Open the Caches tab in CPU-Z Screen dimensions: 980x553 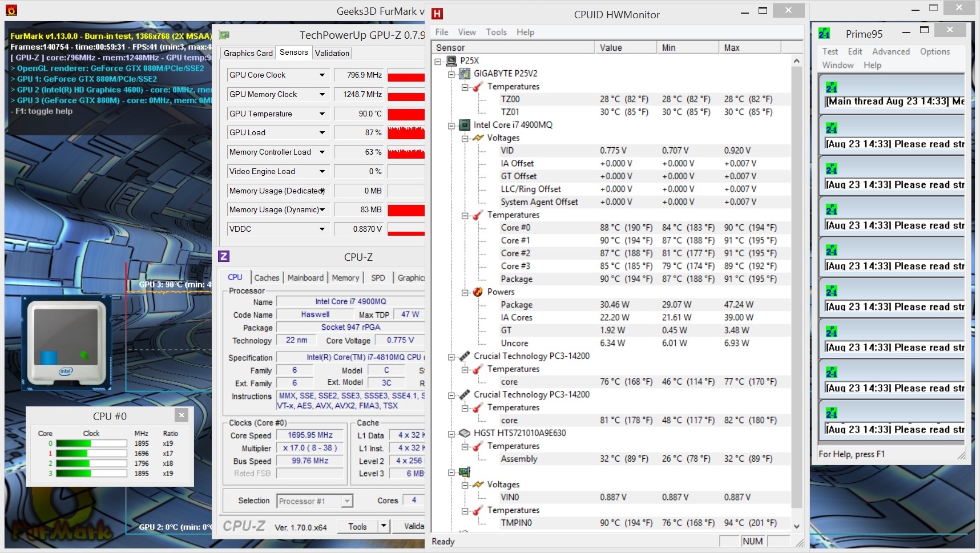click(267, 277)
